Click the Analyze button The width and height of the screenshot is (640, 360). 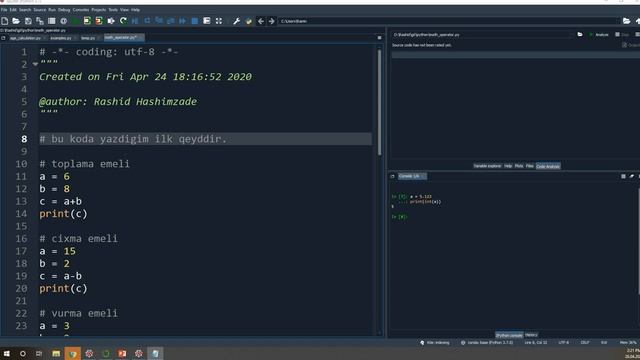599,35
